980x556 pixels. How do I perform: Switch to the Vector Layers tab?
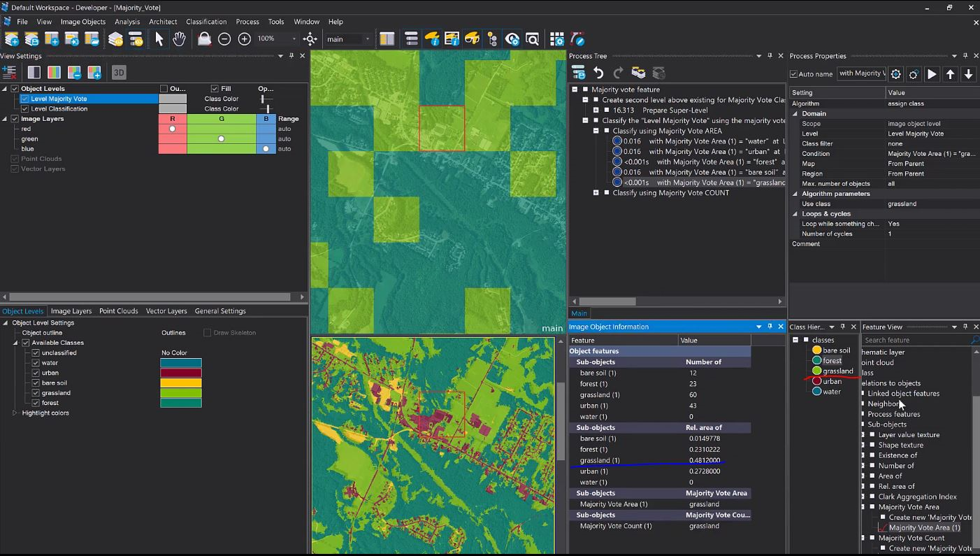166,311
